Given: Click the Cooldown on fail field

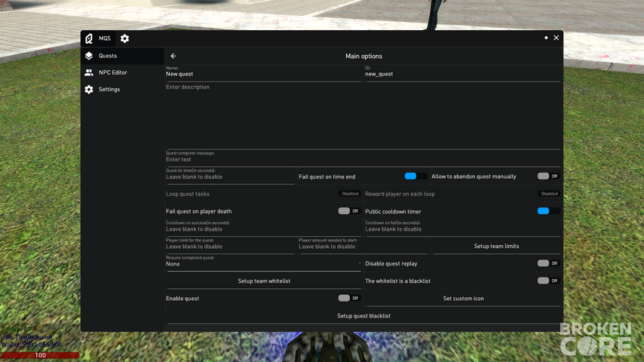Looking at the screenshot, I should 462,229.
